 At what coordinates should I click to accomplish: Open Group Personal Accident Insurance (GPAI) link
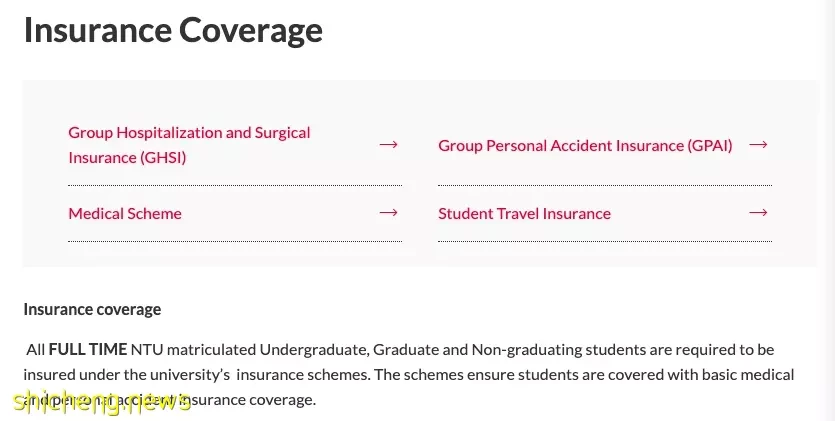tap(585, 145)
